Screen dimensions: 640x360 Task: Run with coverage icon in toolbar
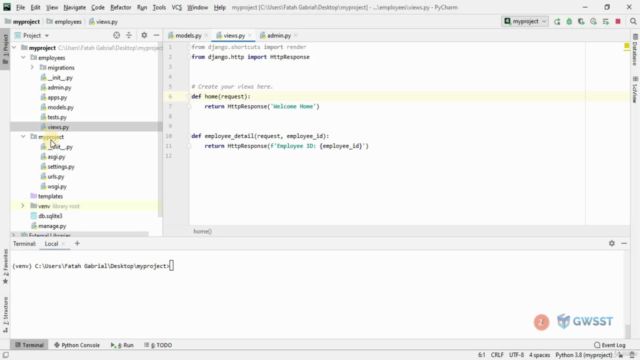point(581,22)
